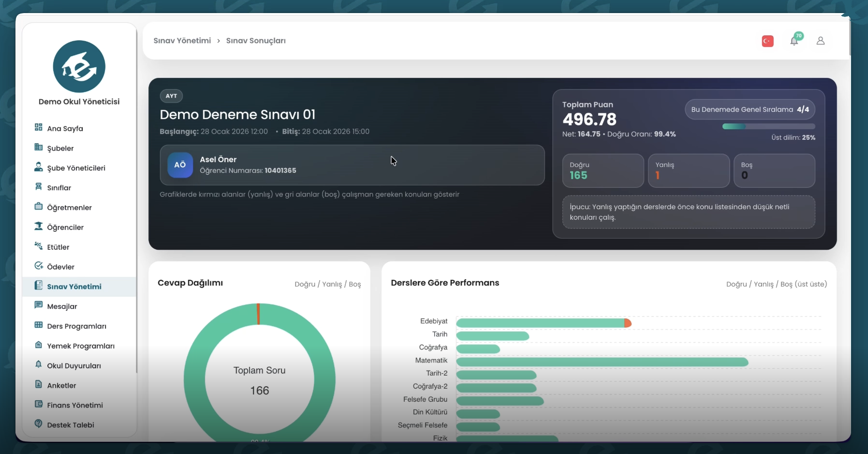The image size is (868, 454).
Task: Go to Mesajlar in the sidebar
Action: pos(62,306)
